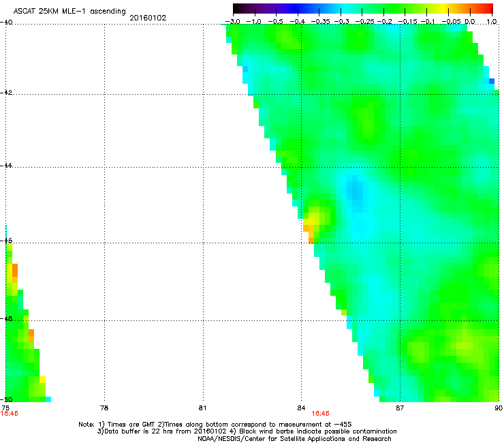
Task: Click the orange patch at the swath edge near 84E
Action: pos(309,230)
